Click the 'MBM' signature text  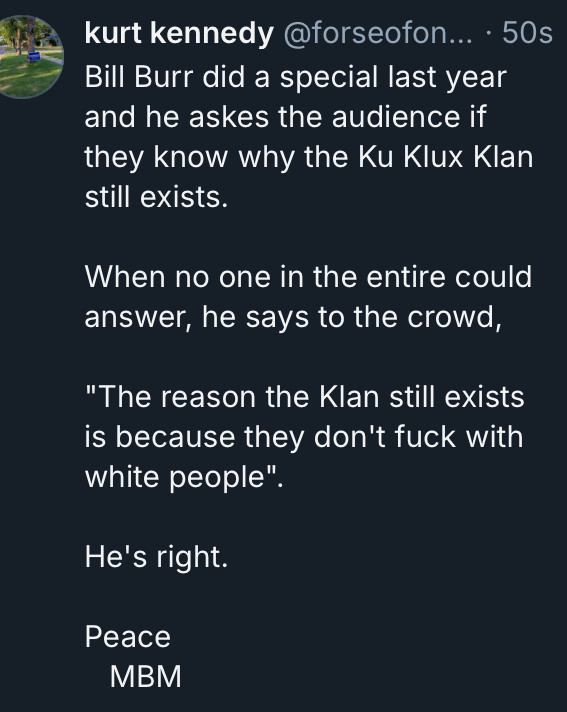[145, 677]
